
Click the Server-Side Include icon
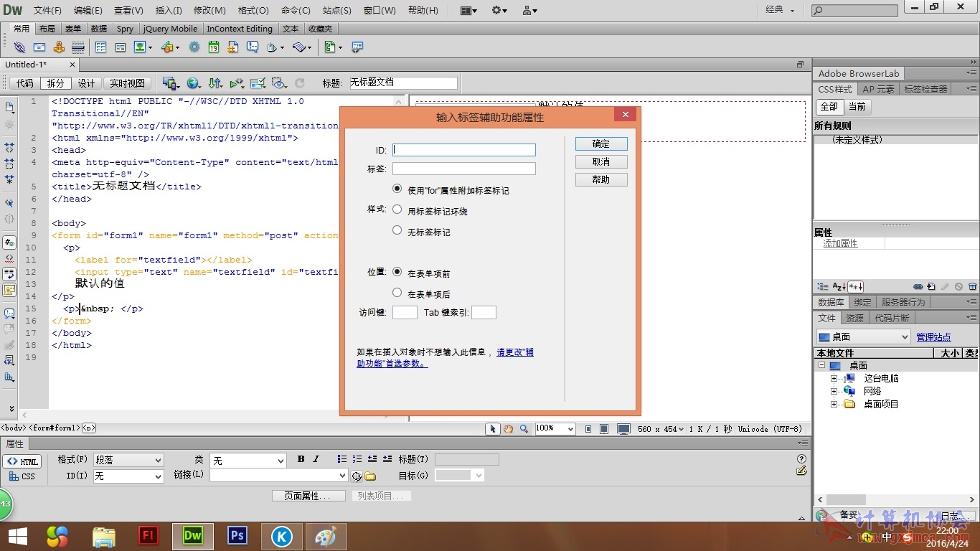(x=233, y=47)
